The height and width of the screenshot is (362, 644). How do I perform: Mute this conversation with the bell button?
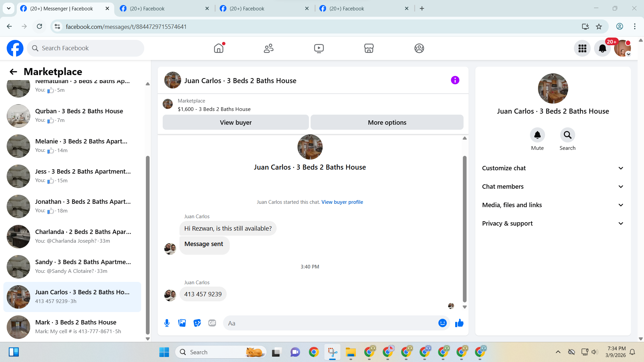(537, 135)
